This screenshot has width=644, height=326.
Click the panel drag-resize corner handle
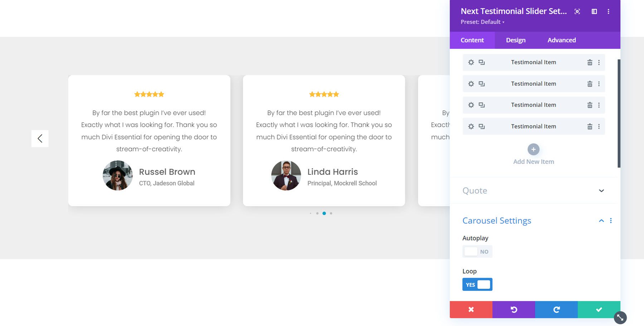tap(620, 318)
